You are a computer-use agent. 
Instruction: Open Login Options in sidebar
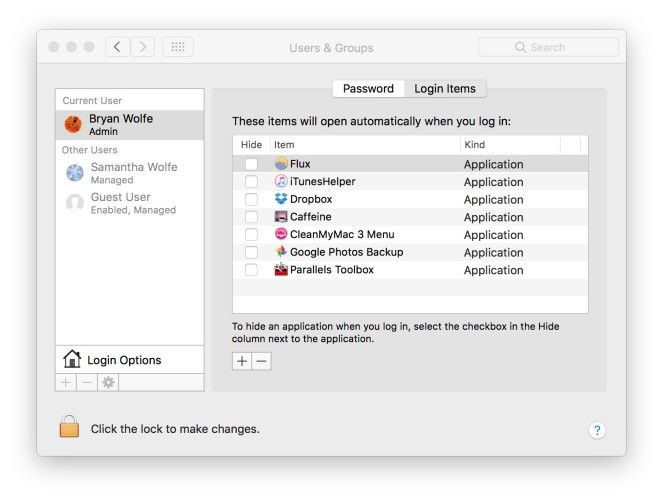[x=124, y=360]
